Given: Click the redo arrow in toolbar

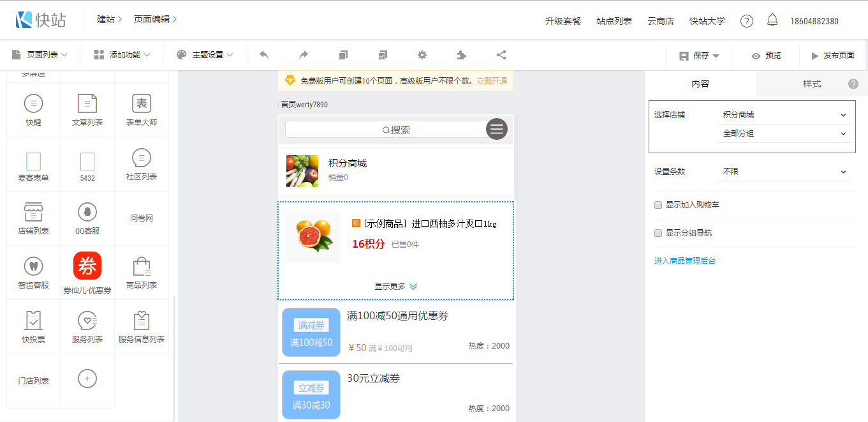Looking at the screenshot, I should tap(304, 56).
